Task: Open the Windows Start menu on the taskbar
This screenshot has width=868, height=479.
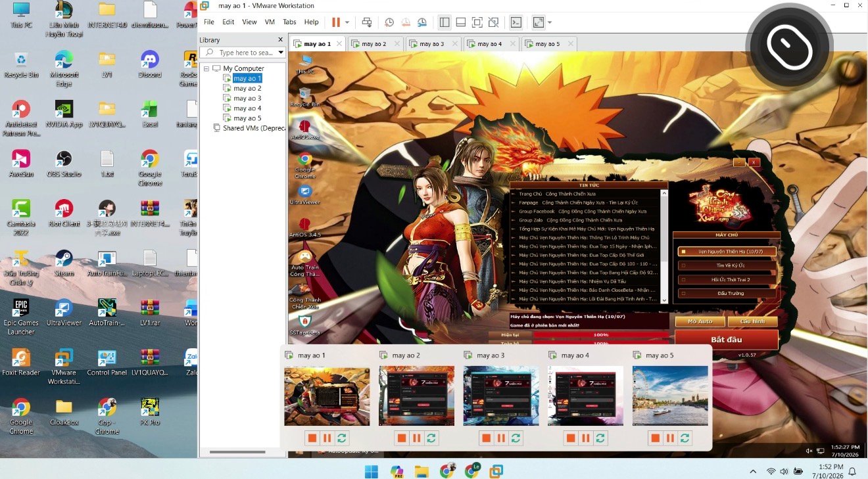Action: [372, 470]
